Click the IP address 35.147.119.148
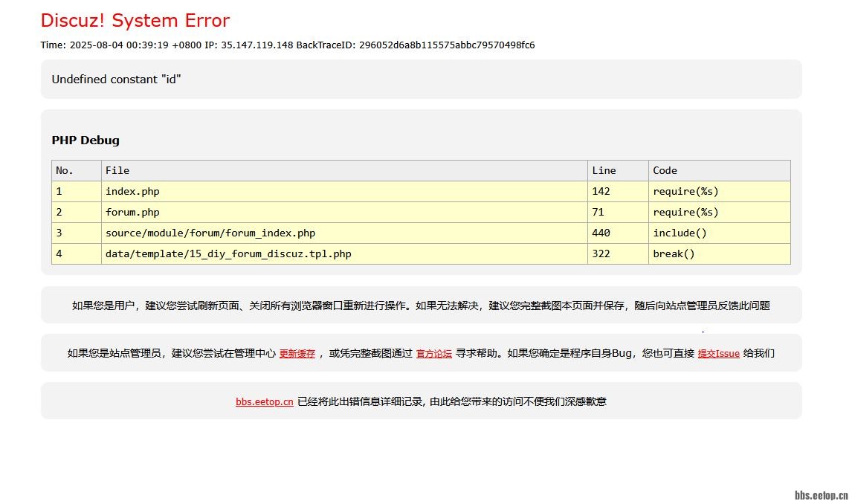Viewport: 852px width, 504px height. point(257,45)
